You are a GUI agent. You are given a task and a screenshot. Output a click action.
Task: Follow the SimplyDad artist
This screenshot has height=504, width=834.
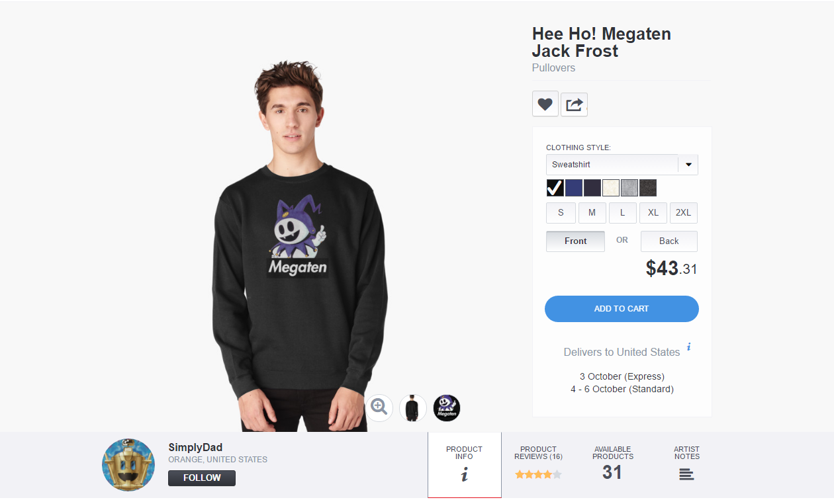pos(202,478)
